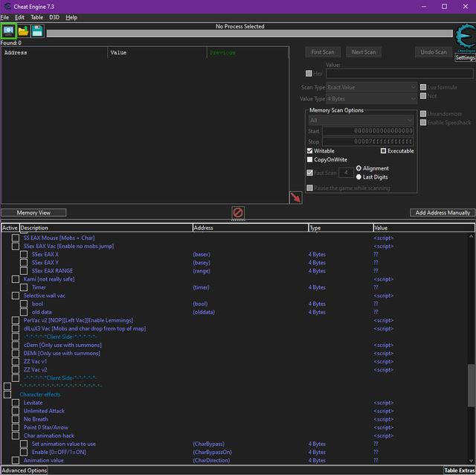476x475 pixels.
Task: Activate Unlimited Attack checkbox
Action: (x=16, y=411)
